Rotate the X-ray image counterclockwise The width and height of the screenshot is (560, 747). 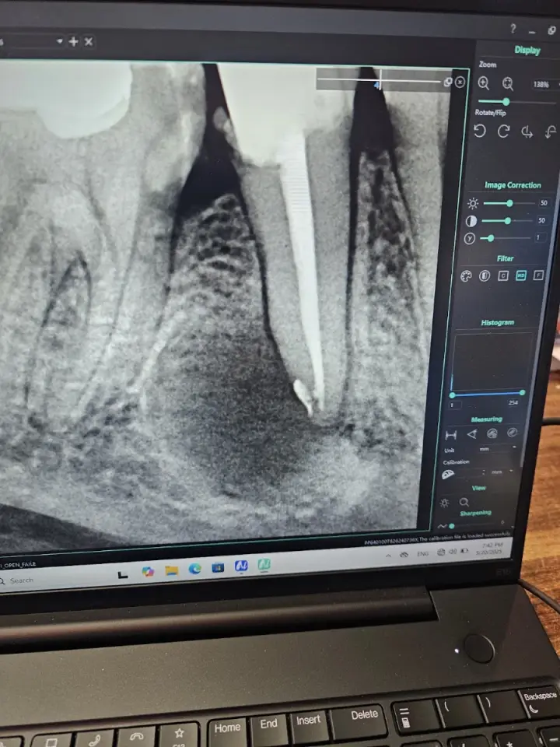click(480, 131)
